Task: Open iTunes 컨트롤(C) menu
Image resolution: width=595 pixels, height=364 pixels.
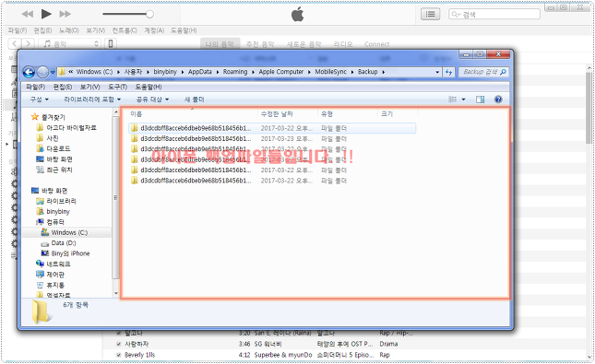Action: click(x=125, y=30)
